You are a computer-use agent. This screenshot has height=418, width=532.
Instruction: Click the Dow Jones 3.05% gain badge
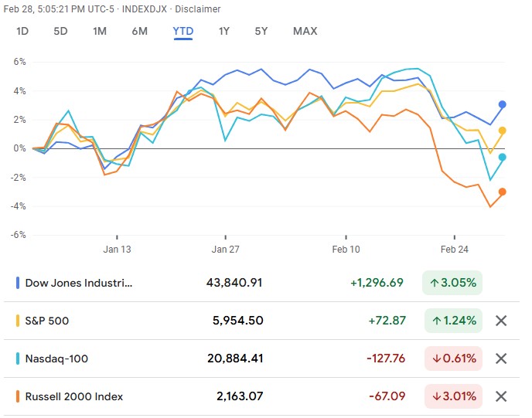(452, 283)
